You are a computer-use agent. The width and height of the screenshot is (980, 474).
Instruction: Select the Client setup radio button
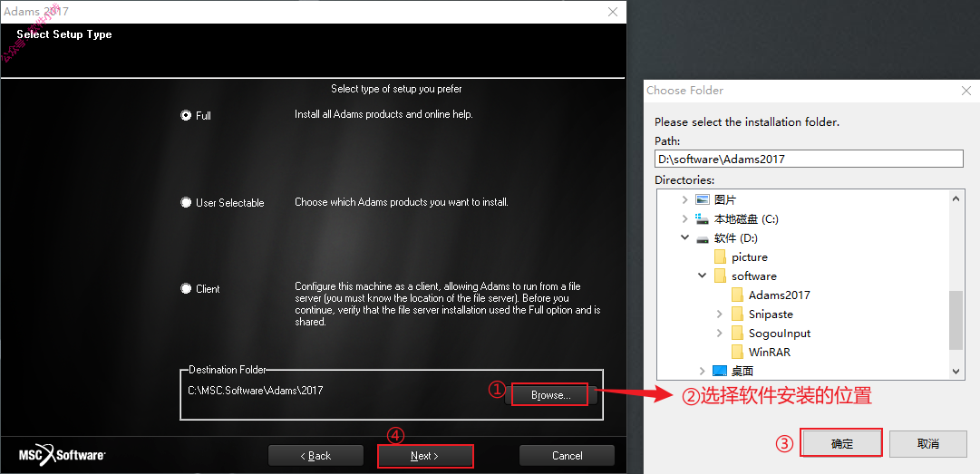click(x=186, y=288)
